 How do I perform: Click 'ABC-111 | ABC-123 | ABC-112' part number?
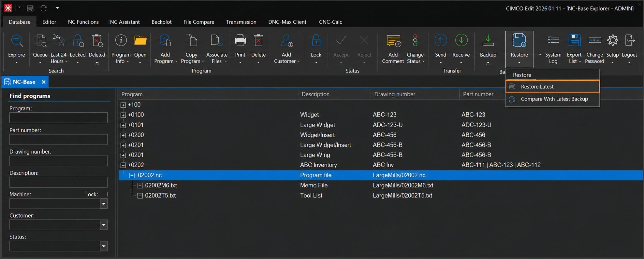coord(501,165)
